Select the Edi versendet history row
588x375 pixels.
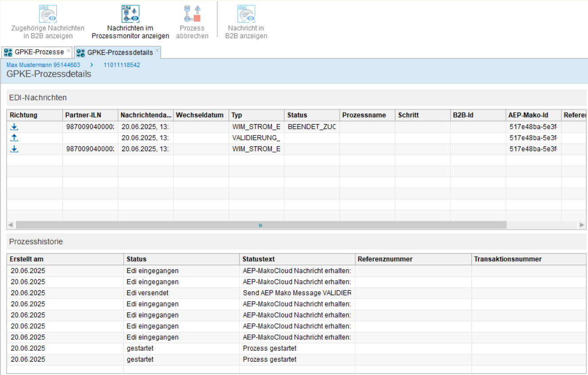tap(297, 293)
